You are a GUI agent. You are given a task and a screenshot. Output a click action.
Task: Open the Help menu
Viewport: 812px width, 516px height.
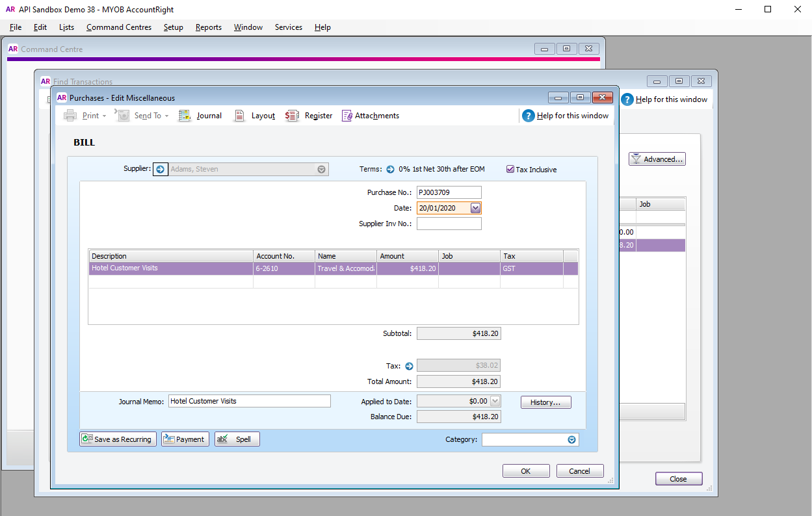[x=322, y=27]
